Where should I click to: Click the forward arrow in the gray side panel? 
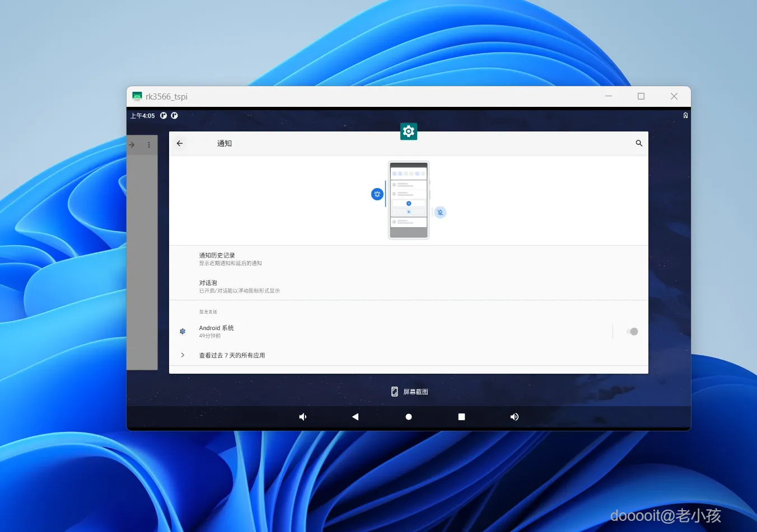(132, 145)
